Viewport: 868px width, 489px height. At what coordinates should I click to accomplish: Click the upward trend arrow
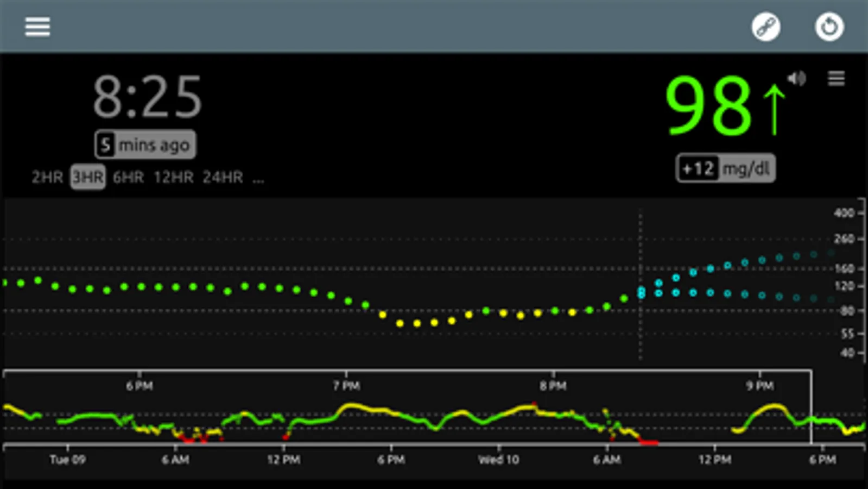coord(774,110)
